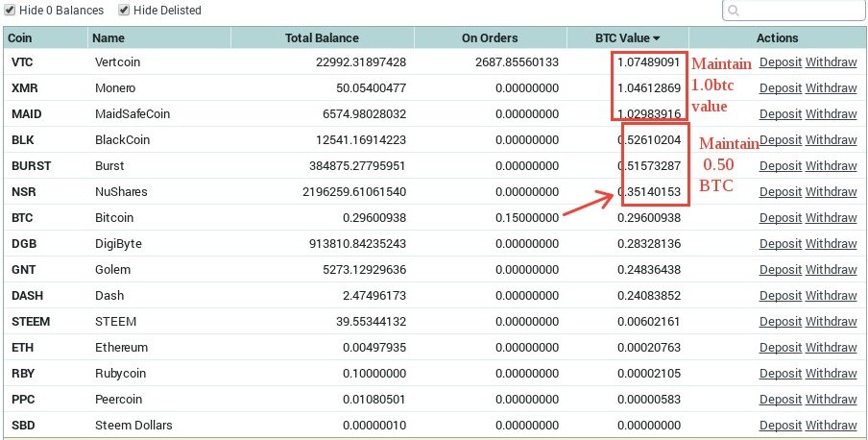Click Vertcoin balance 22992.31897428
868x440 pixels.
[361, 62]
